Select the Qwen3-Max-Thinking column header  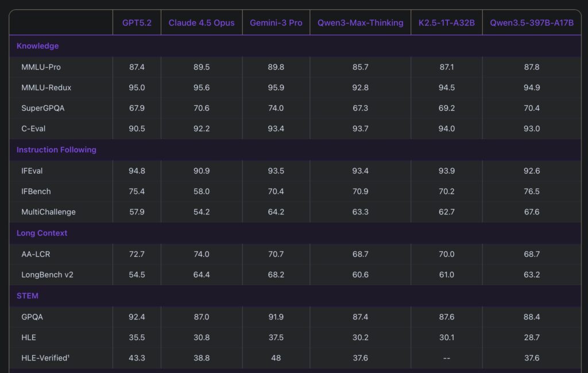(x=360, y=23)
